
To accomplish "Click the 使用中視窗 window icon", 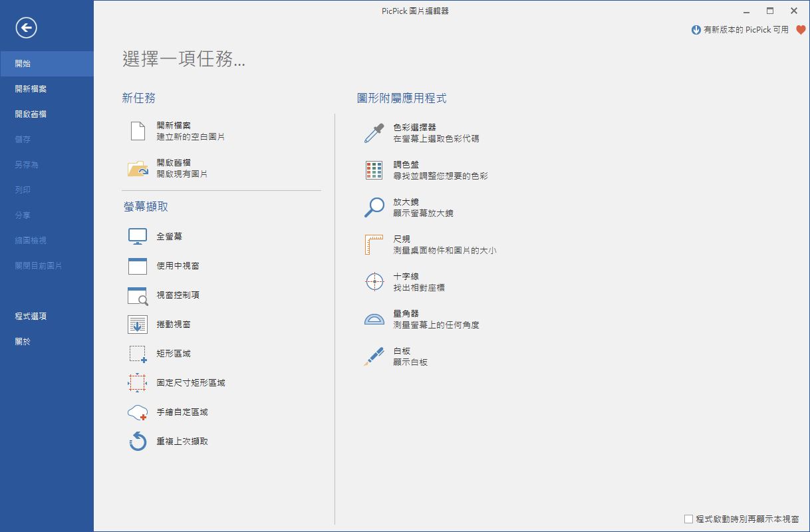I will click(x=138, y=265).
